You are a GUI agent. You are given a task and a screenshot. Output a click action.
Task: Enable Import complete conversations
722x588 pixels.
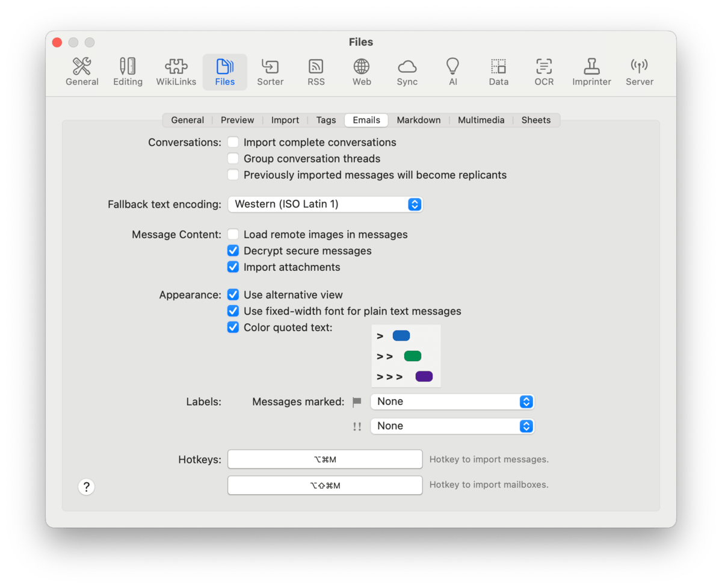click(x=233, y=143)
